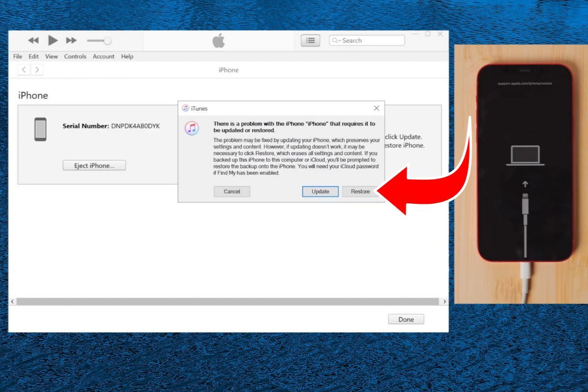Viewport: 588px width, 392px height.
Task: Click the fast-forward playback button
Action: tap(72, 41)
